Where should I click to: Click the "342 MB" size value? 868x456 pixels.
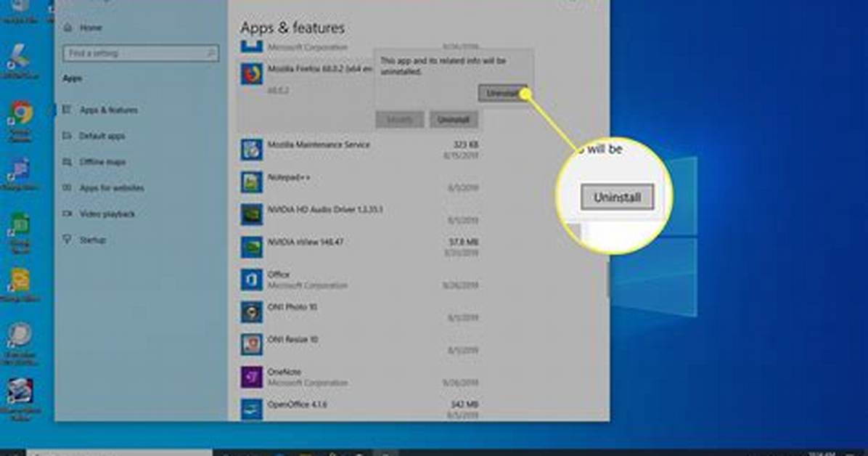(465, 404)
